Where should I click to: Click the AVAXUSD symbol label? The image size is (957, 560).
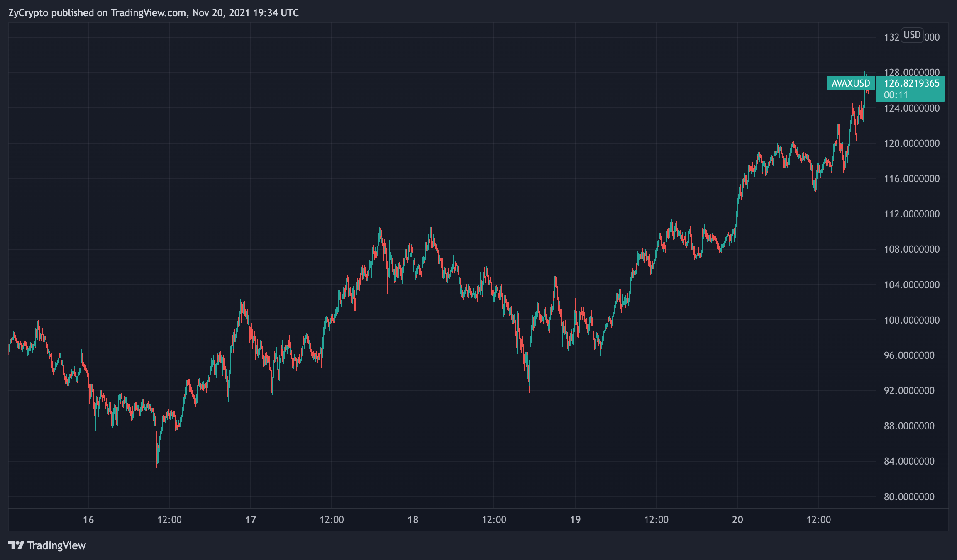point(850,83)
